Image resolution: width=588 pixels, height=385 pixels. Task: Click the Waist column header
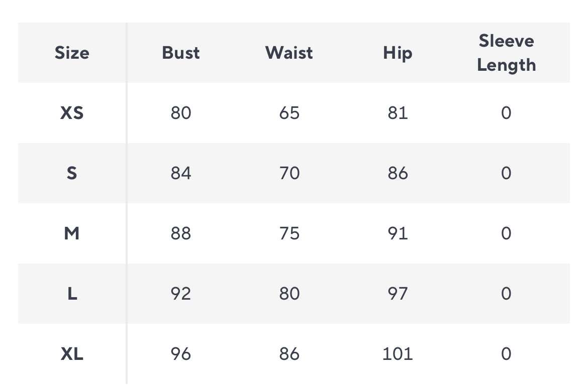[x=289, y=53]
